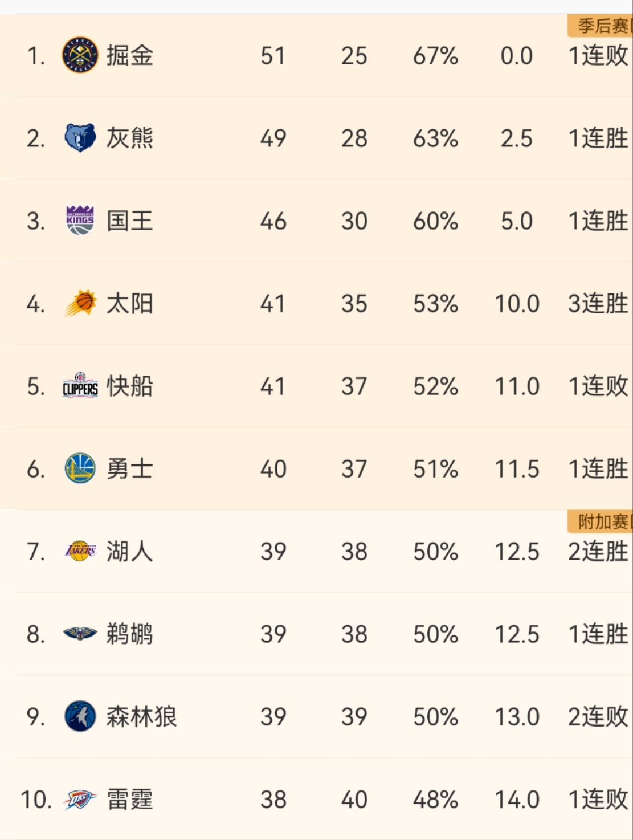The width and height of the screenshot is (633, 840).
Task: Click the Memphis Grizzlies bear logo
Action: pos(80,138)
